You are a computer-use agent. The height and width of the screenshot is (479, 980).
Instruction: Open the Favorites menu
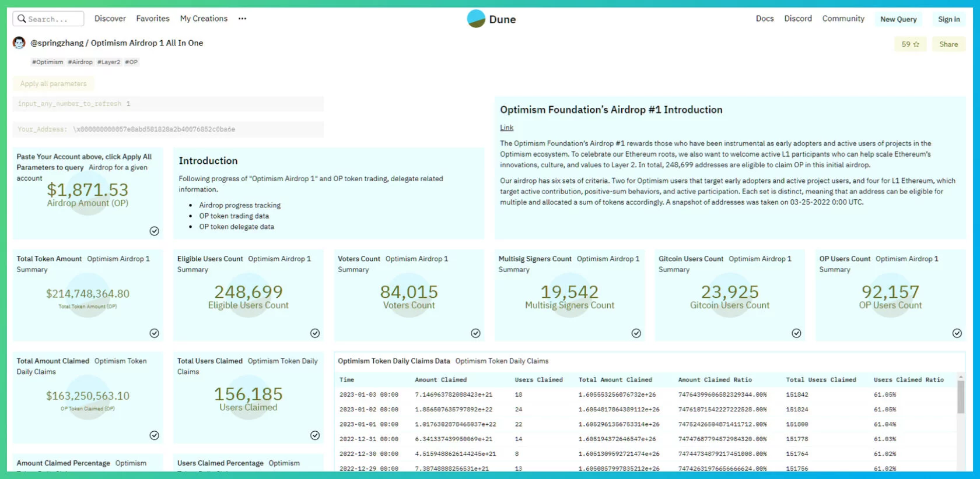point(153,19)
